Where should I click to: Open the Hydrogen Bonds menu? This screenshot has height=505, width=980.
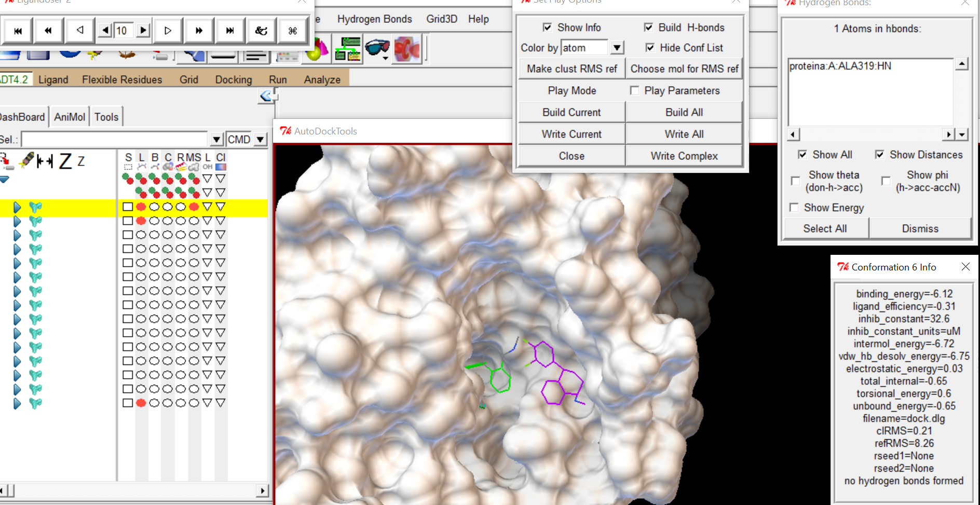[374, 19]
